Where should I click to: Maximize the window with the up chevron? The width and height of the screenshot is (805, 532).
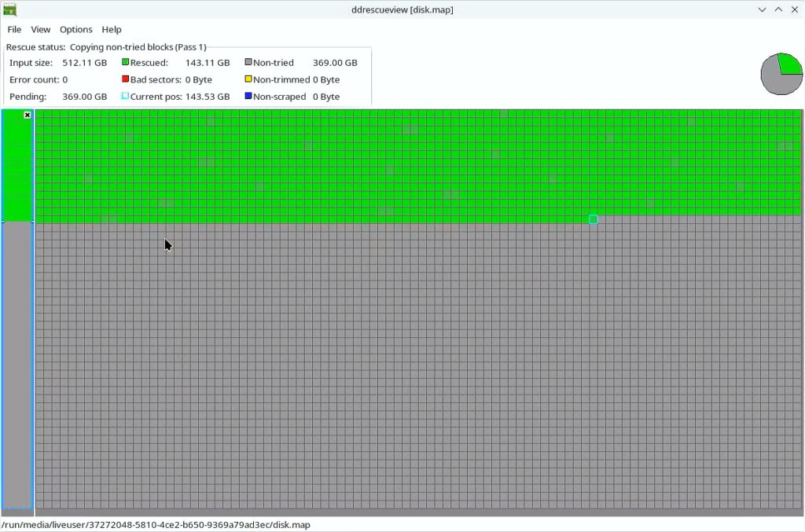(778, 9)
